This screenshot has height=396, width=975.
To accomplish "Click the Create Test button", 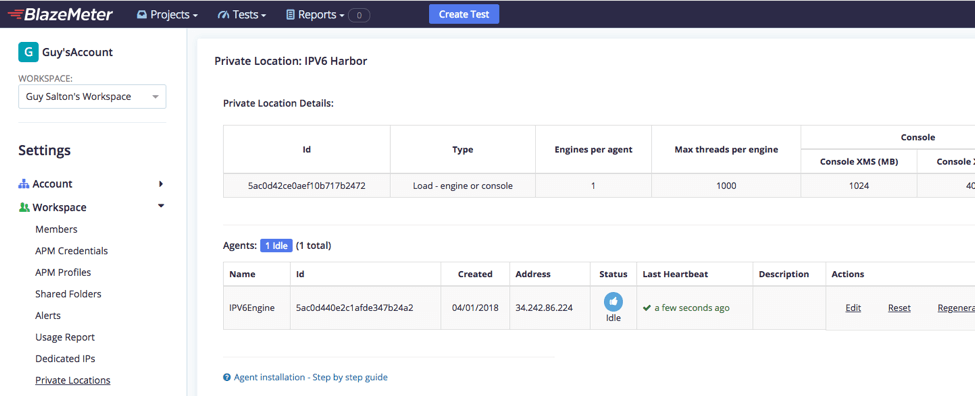I will pyautogui.click(x=464, y=14).
